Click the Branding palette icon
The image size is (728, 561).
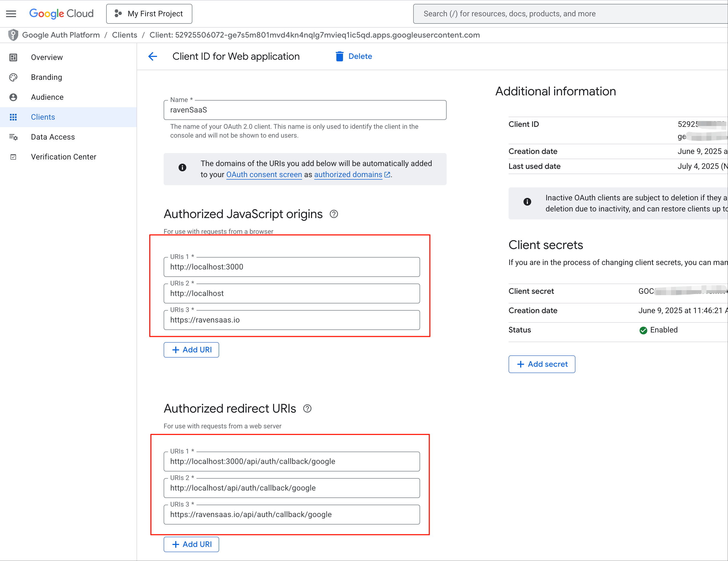click(13, 77)
